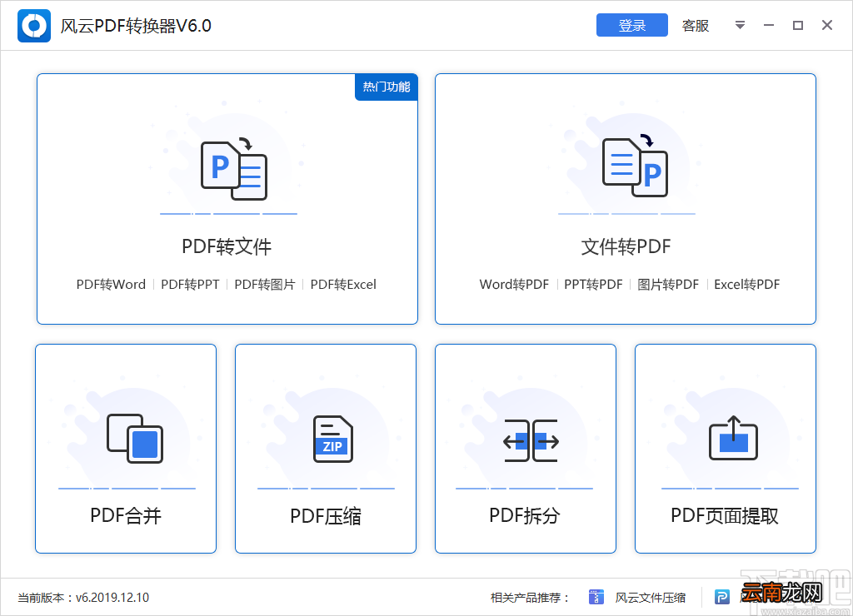This screenshot has height=616, width=853.
Task: Open the 风云文件压缩 product link
Action: pos(650,598)
